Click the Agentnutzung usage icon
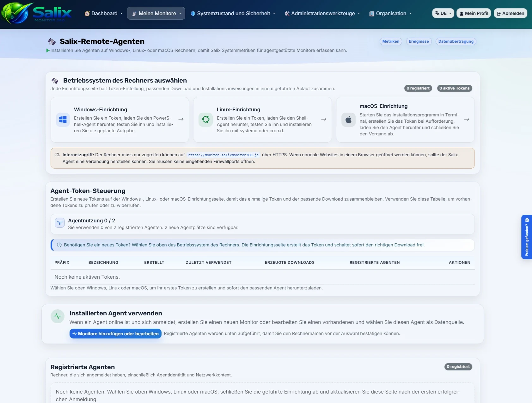 click(x=60, y=223)
